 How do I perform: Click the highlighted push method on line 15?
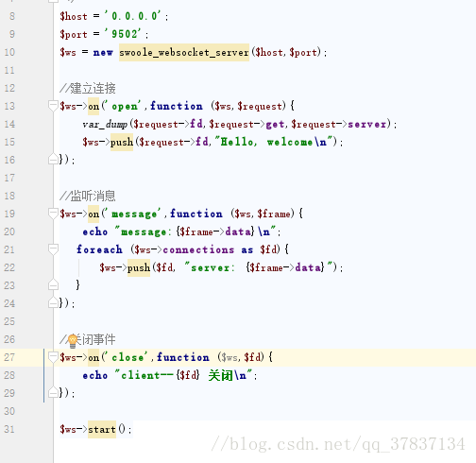point(122,142)
